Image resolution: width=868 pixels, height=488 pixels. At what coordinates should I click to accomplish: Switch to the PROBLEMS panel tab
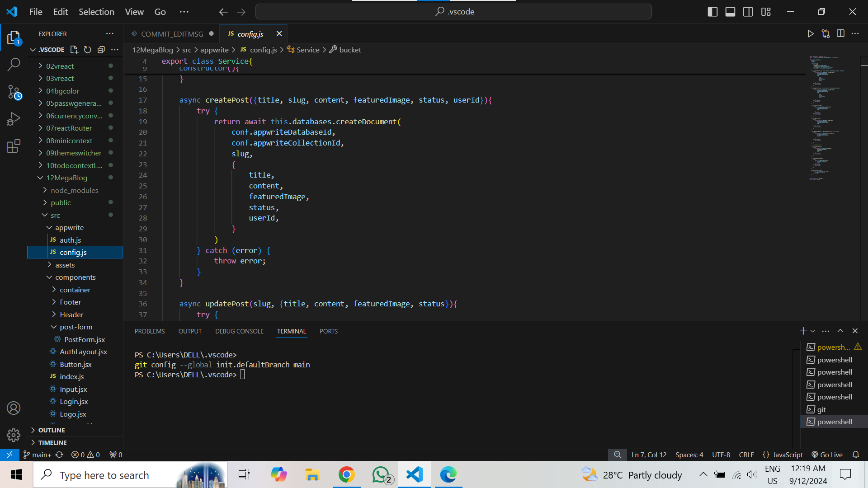[149, 331]
